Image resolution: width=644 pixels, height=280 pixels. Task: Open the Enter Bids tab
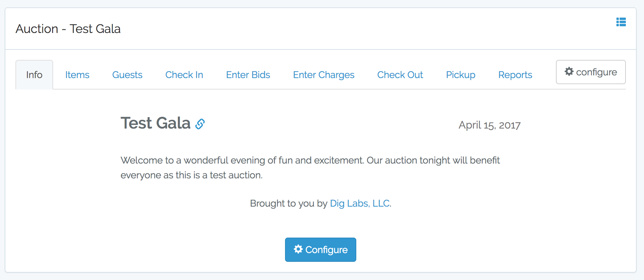[248, 75]
